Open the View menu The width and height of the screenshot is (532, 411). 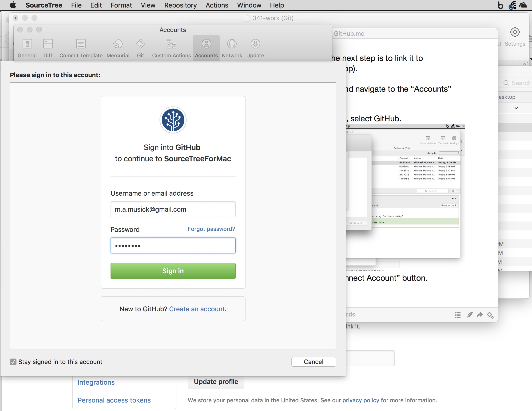[148, 5]
